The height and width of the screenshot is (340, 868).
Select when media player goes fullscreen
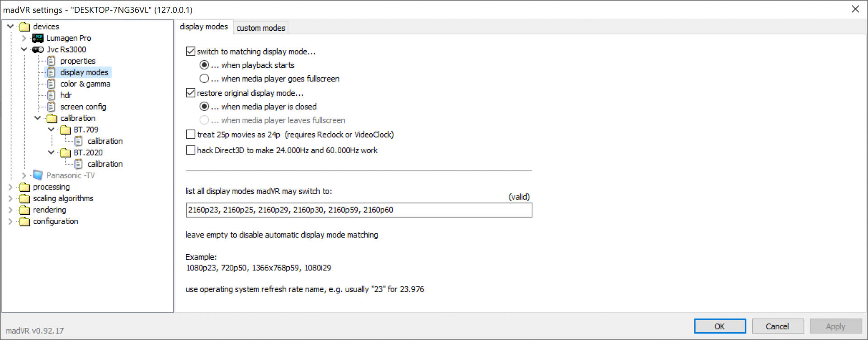click(204, 78)
